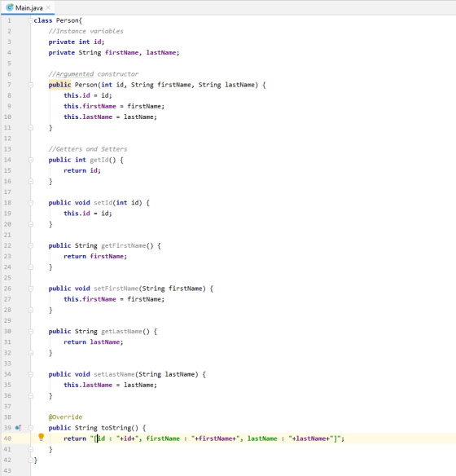Screen dimensions: 456x476
Task: Click the 'setId' method name
Action: click(x=103, y=202)
